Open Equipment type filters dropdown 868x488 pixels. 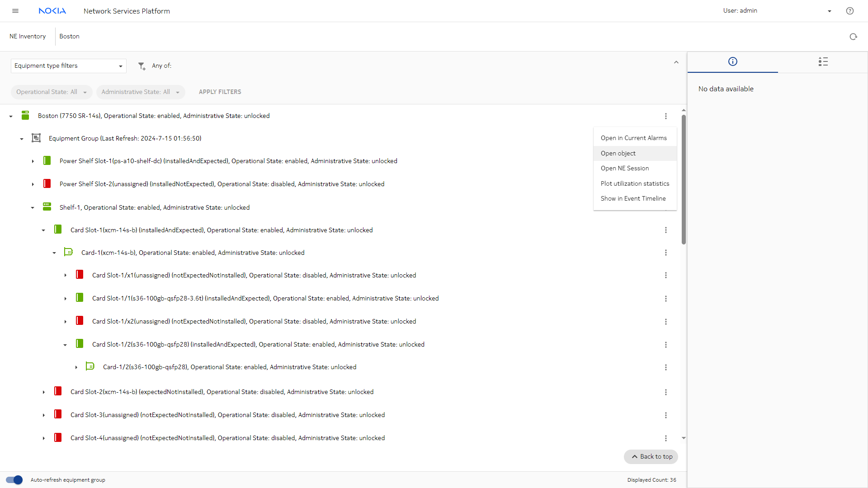click(68, 66)
